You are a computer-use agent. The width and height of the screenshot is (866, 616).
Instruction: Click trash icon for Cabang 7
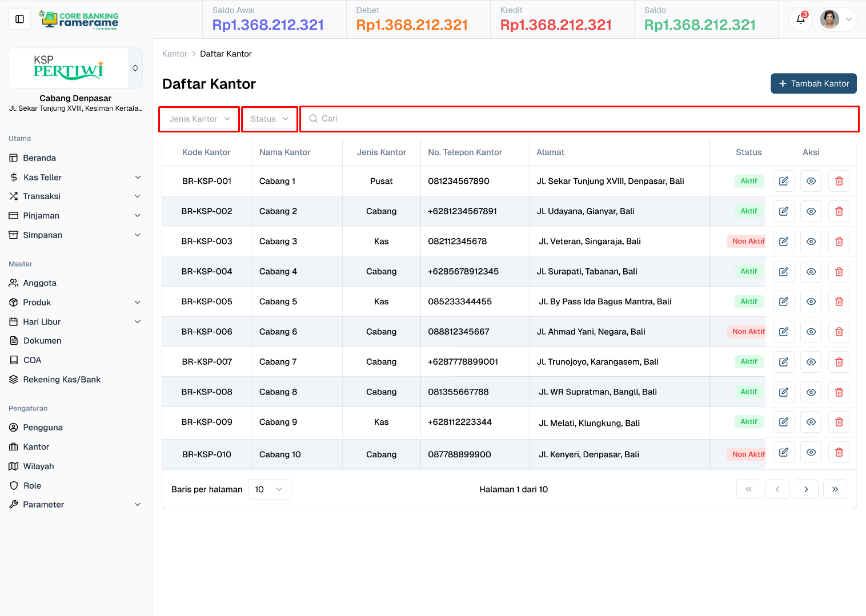[839, 362]
